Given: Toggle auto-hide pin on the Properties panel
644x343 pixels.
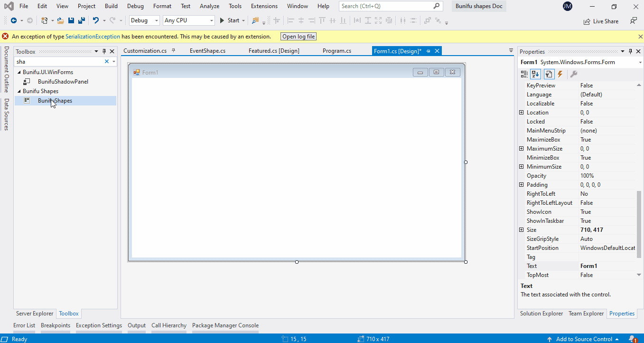Looking at the screenshot, I should click(631, 51).
